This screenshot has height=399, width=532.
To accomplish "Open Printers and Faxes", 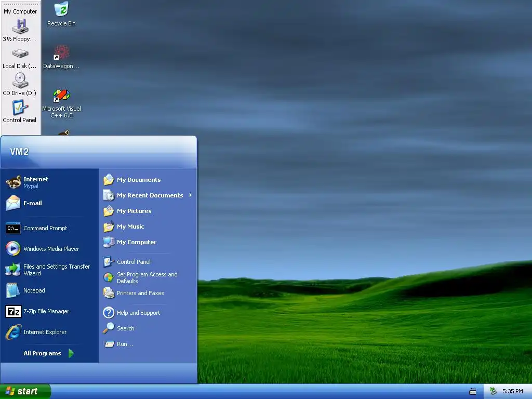I will click(148, 293).
